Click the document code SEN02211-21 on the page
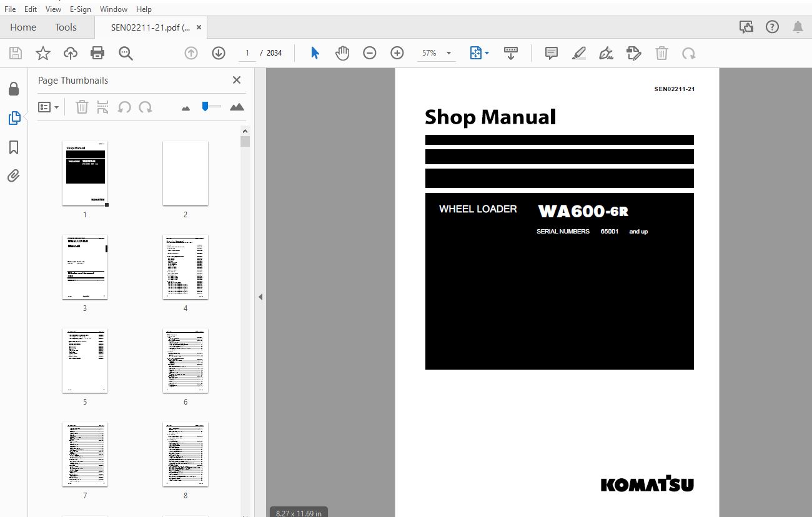 [675, 89]
